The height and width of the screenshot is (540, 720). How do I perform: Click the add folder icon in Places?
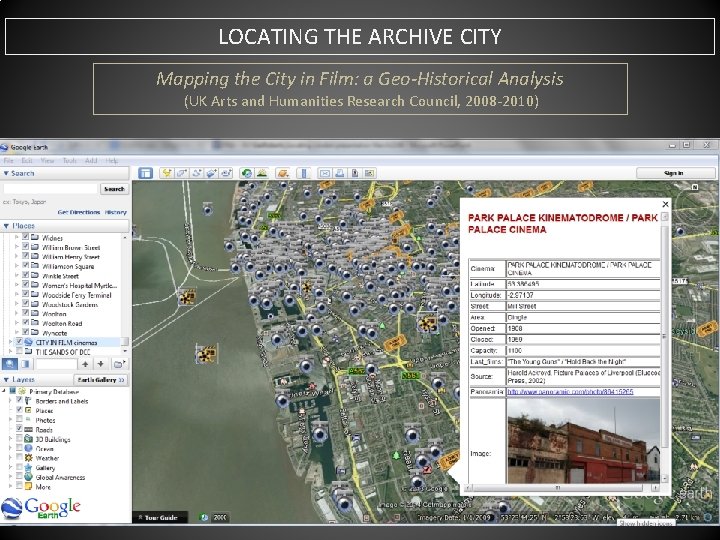tap(119, 364)
